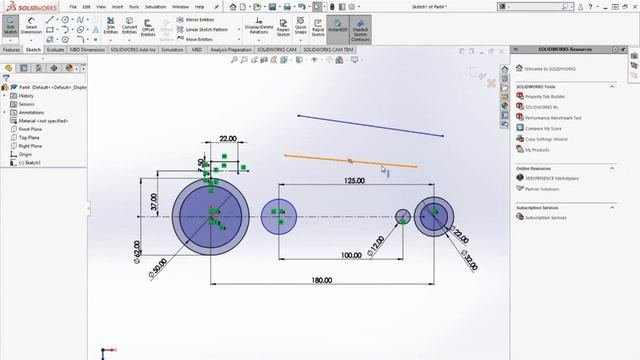Viewport: 640px width, 360px height.
Task: Click Zoom to Fit magnifier in view toolbar
Action: click(x=234, y=60)
